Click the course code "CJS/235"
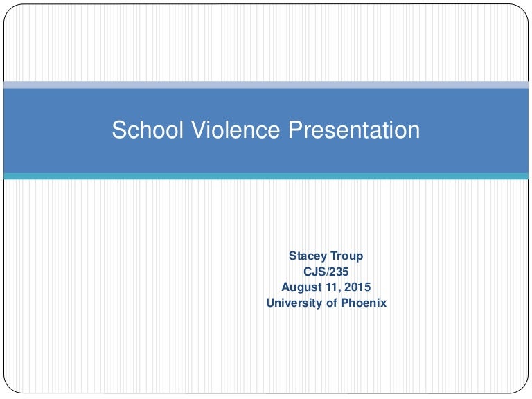The height and width of the screenshot is (399, 532). (x=326, y=272)
